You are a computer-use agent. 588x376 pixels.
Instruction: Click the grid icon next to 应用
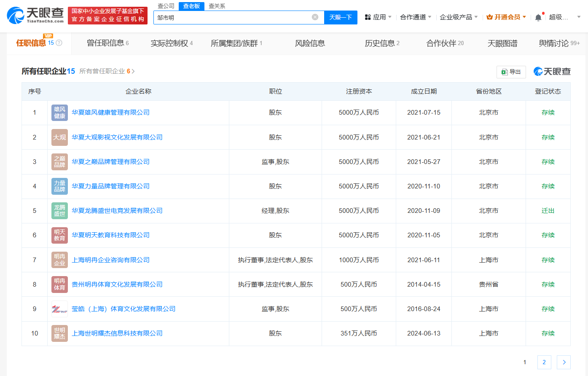[x=368, y=17]
